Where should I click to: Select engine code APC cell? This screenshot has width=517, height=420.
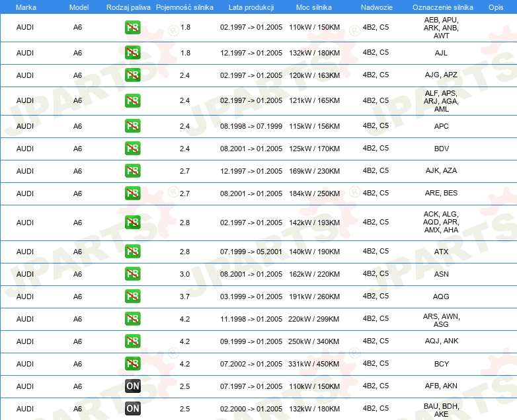click(441, 126)
